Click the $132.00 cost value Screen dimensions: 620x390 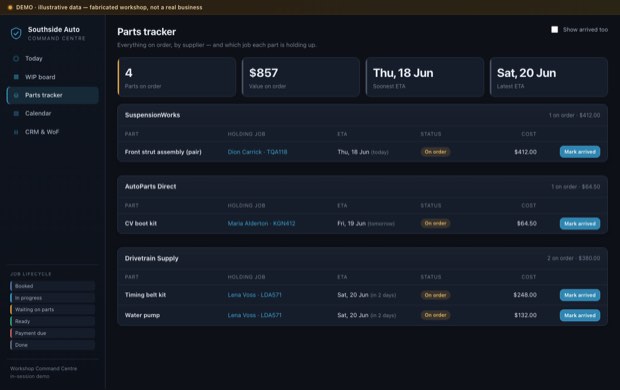[525, 315]
